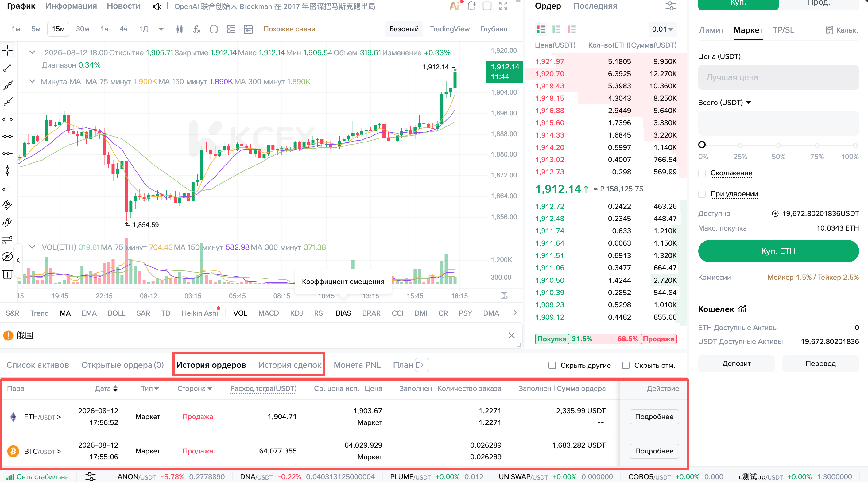Select the crosshair cursor drawing tool

(7, 51)
